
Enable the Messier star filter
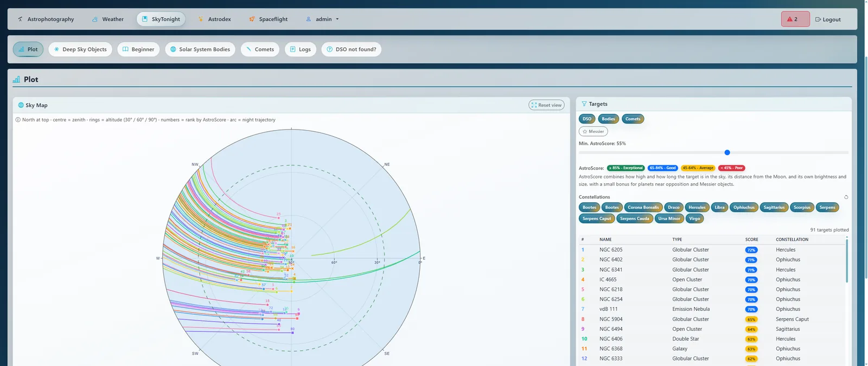[x=593, y=131]
